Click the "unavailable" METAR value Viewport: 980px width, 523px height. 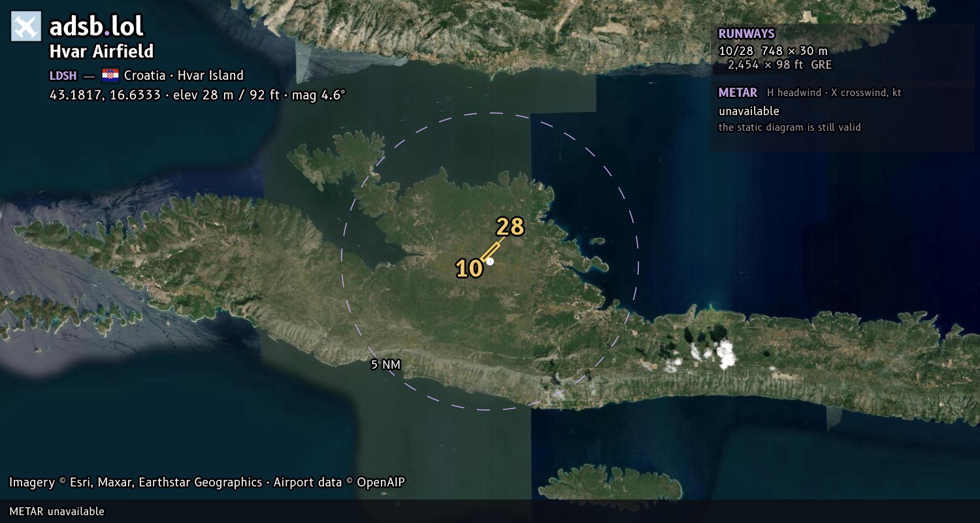click(749, 111)
